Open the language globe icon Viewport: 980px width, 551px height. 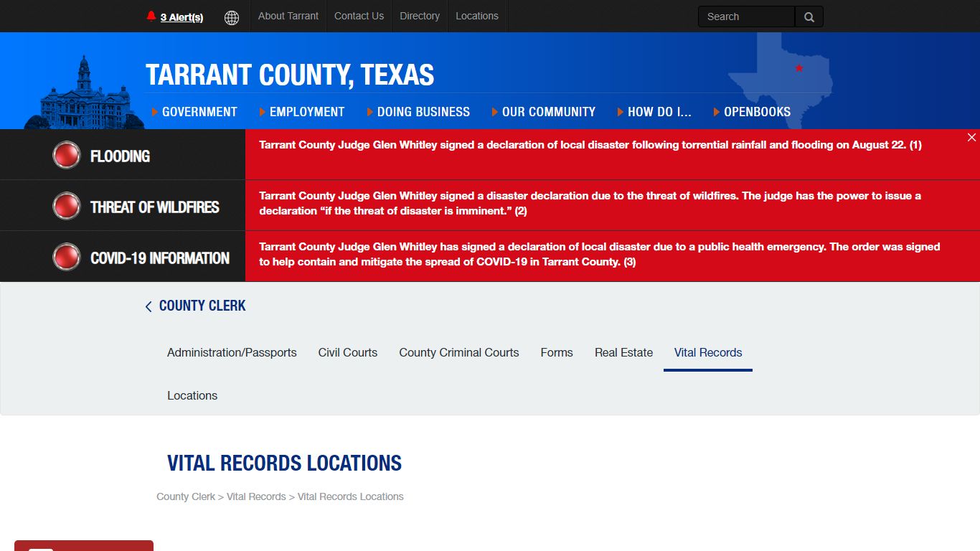coord(232,17)
